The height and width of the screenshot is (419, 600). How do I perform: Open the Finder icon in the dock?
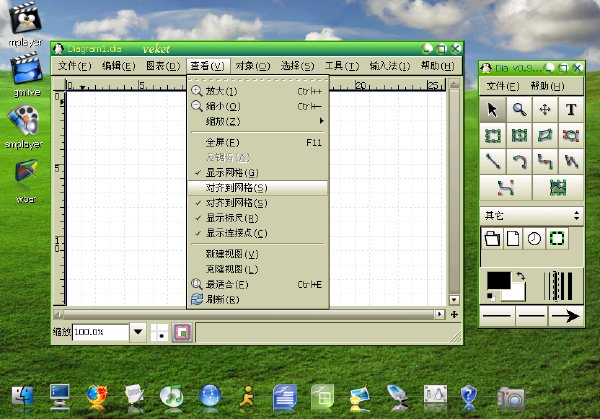(23, 396)
